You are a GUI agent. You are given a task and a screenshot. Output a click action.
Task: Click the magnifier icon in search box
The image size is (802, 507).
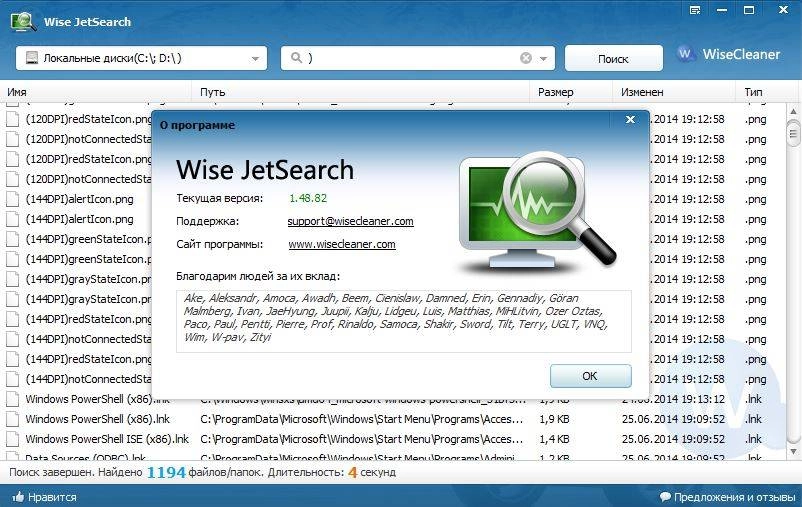tap(296, 57)
